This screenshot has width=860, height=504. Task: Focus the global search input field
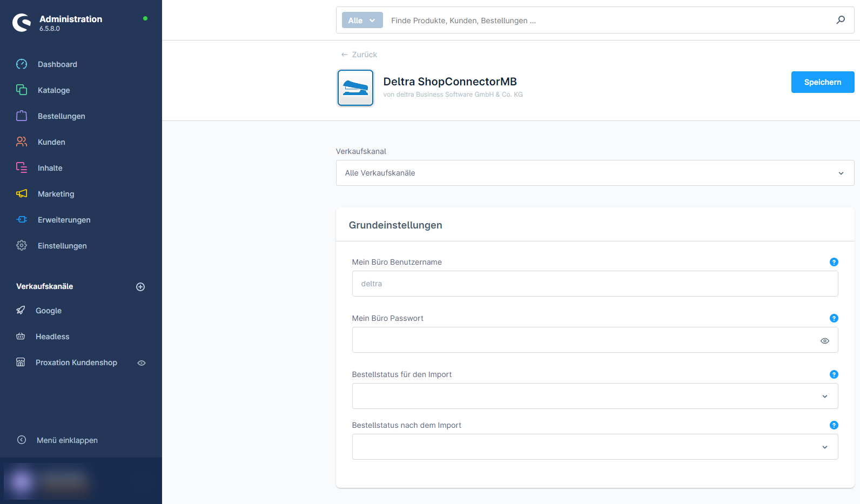609,21
